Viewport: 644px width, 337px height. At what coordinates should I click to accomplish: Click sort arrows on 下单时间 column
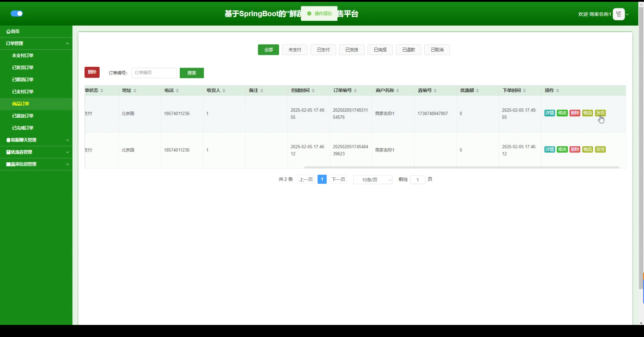tap(524, 91)
